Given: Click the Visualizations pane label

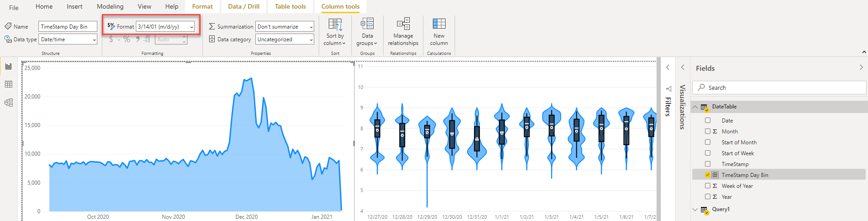Looking at the screenshot, I should pyautogui.click(x=683, y=107).
